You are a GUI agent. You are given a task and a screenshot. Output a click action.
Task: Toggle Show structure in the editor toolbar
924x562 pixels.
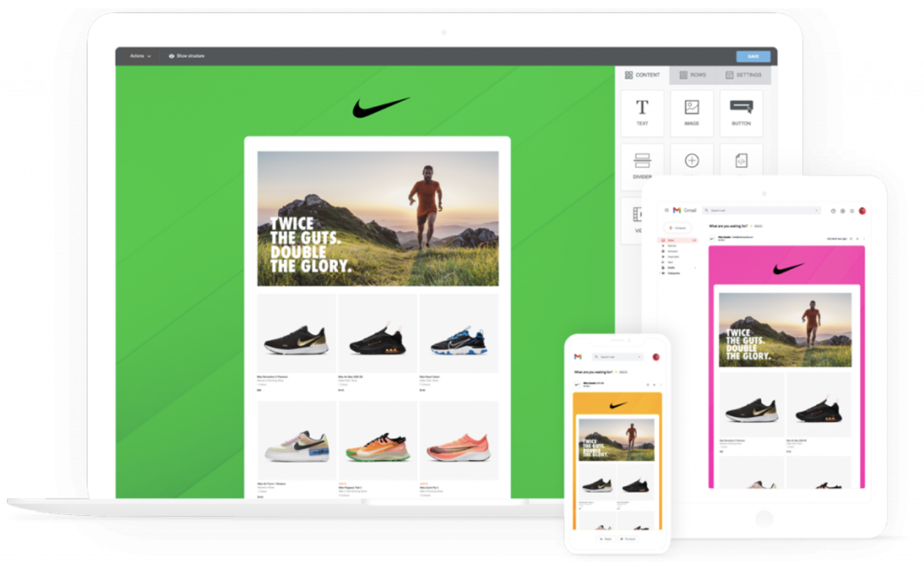(187, 56)
